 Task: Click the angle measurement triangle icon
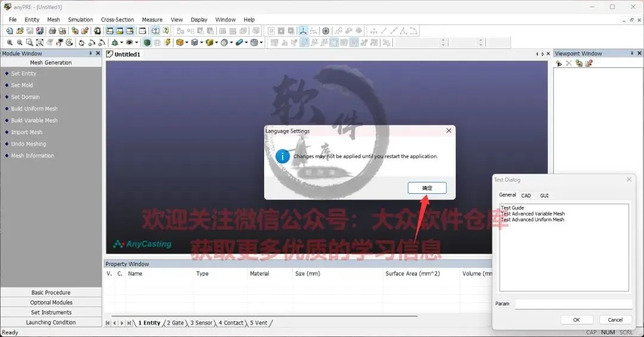coord(404,31)
